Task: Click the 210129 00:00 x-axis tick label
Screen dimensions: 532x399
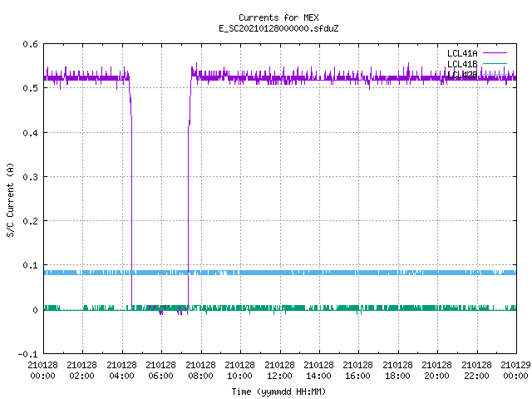Action: pyautogui.click(x=515, y=371)
